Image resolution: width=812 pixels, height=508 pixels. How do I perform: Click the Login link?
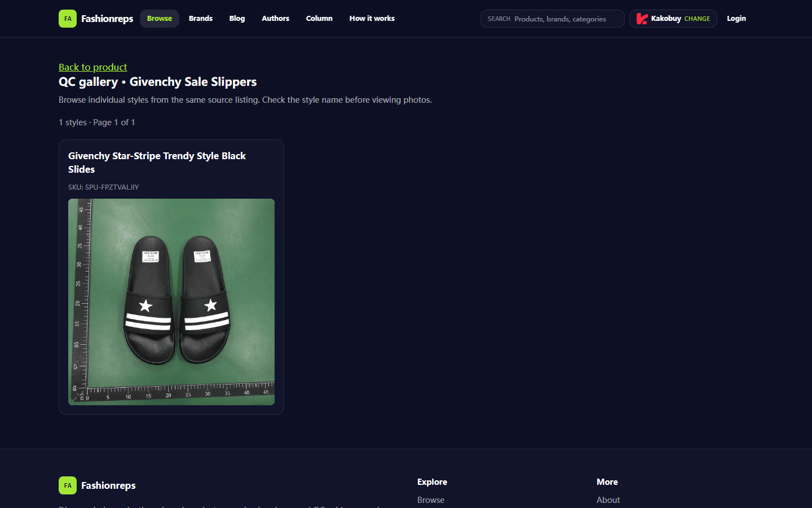[x=736, y=19]
